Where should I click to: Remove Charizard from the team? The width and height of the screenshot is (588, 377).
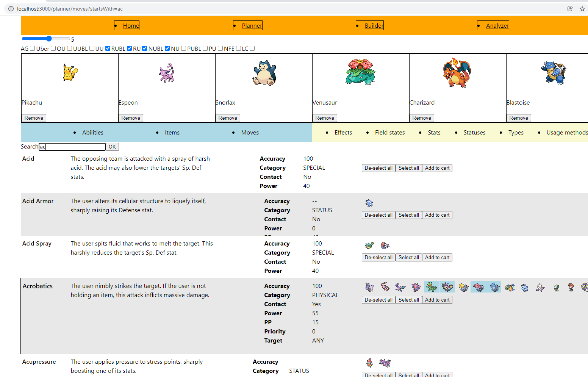coord(422,118)
